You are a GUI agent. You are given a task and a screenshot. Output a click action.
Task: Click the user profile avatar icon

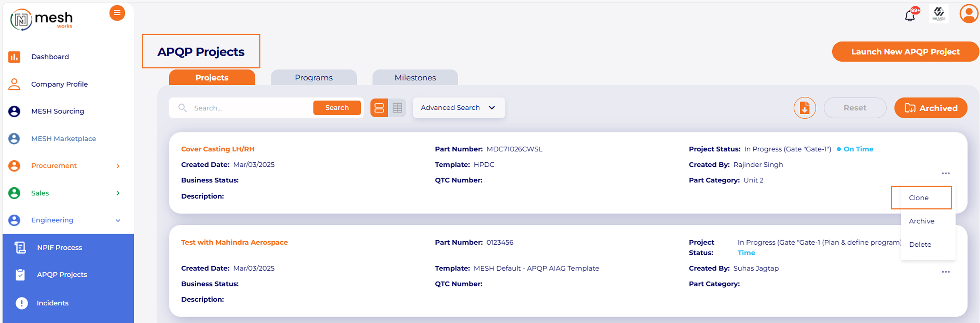(x=968, y=14)
